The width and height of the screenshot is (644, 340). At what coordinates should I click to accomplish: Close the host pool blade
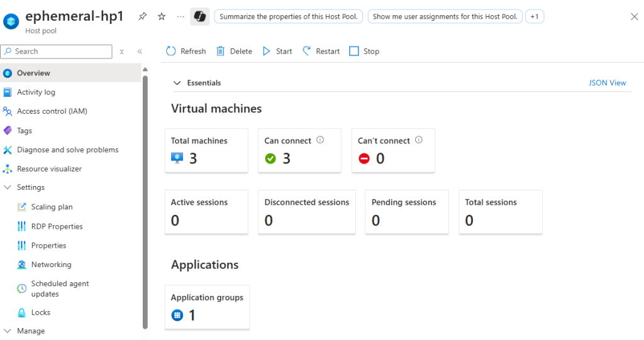tap(634, 16)
